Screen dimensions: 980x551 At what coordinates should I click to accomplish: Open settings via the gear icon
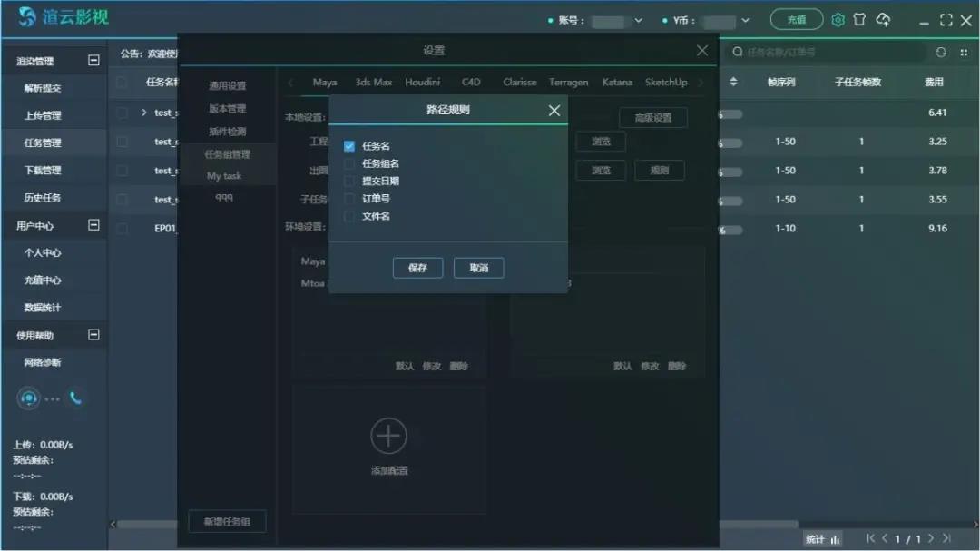click(x=838, y=20)
